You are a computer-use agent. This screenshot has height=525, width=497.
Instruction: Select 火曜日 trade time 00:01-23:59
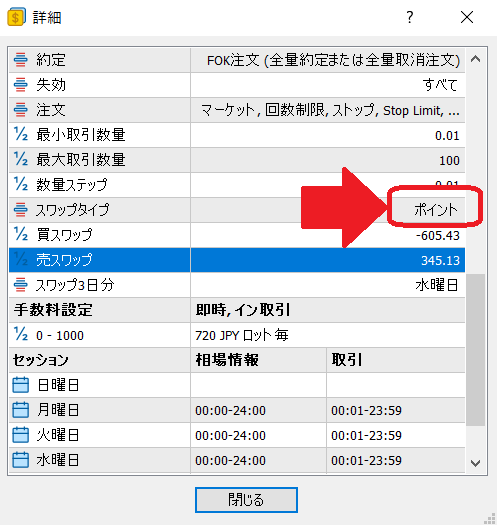[366, 436]
